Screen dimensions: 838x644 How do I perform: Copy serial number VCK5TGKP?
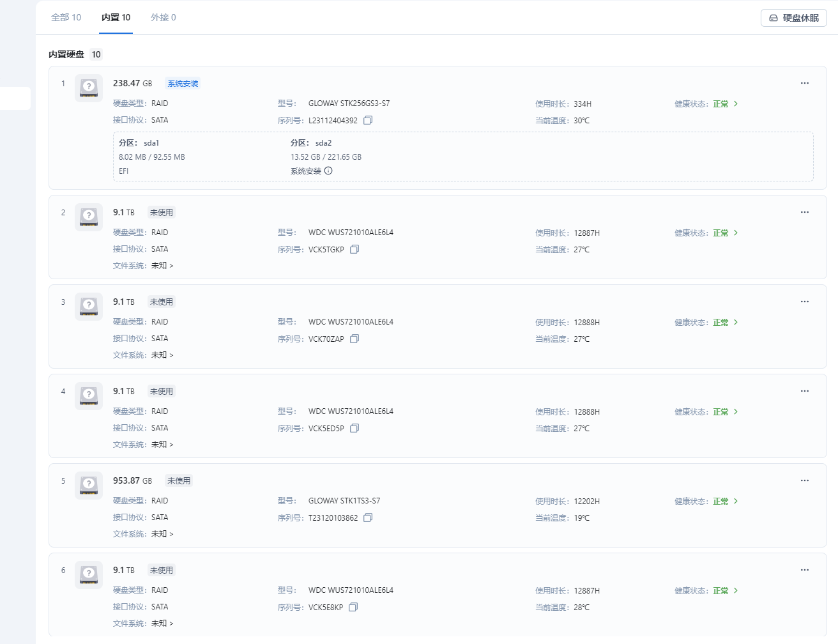coord(354,249)
